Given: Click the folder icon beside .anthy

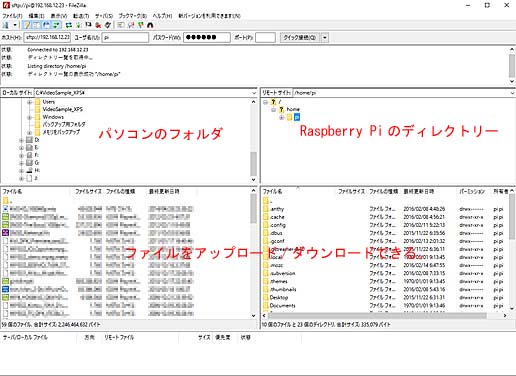Looking at the screenshot, I should click(x=266, y=209).
